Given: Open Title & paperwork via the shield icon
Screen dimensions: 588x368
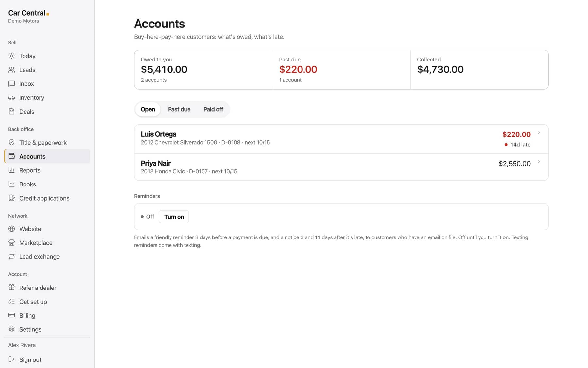Looking at the screenshot, I should coord(11,142).
